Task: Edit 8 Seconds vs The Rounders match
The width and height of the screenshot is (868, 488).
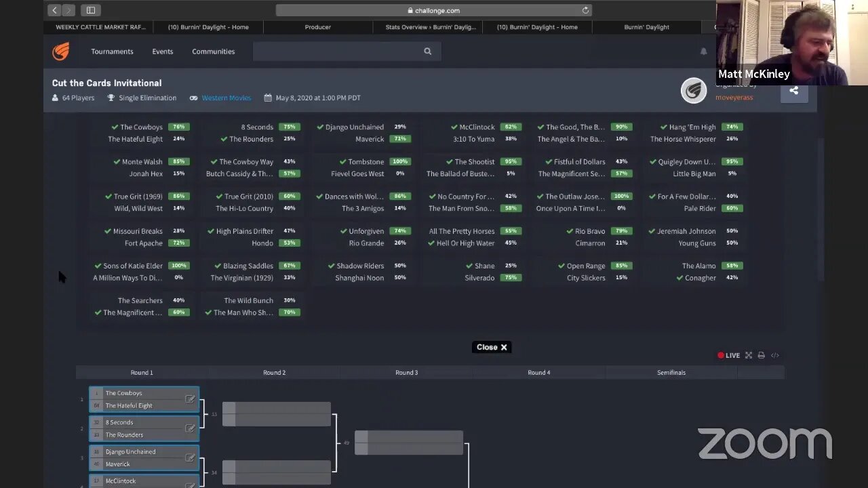Action: 190,428
